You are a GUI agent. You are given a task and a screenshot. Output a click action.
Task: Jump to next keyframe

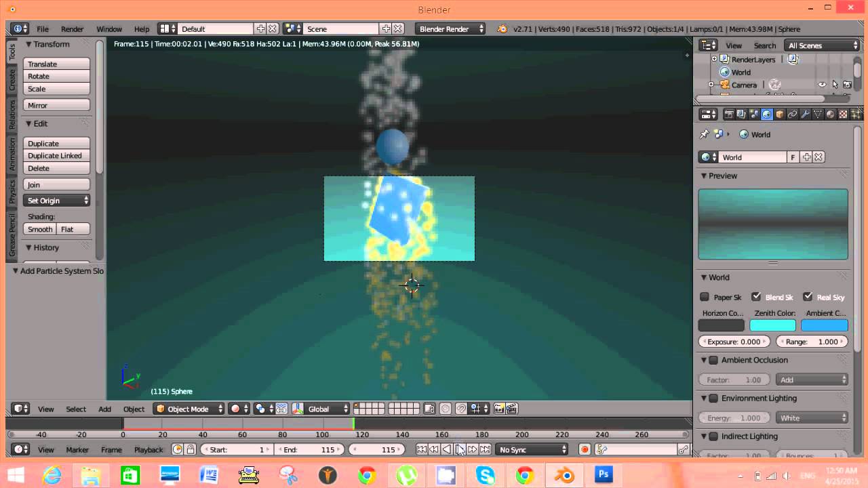[x=473, y=449]
